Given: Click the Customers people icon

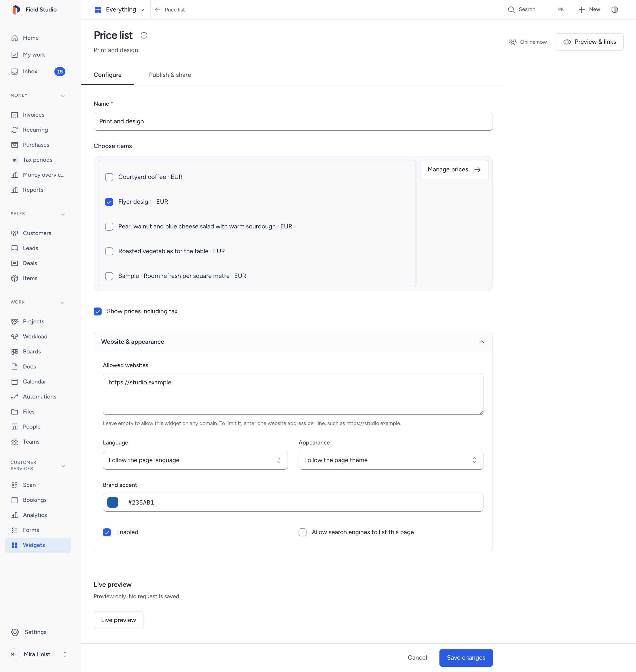Looking at the screenshot, I should 15,233.
